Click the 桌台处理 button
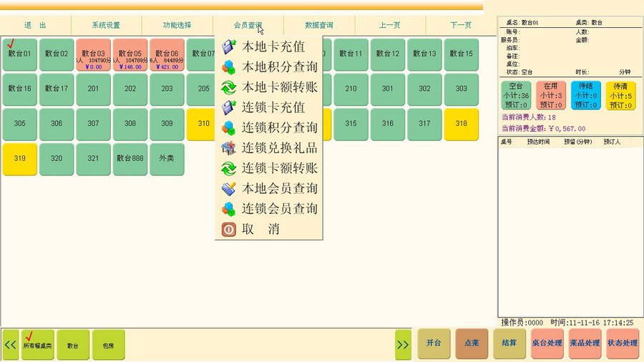The height and width of the screenshot is (362, 644). [547, 343]
